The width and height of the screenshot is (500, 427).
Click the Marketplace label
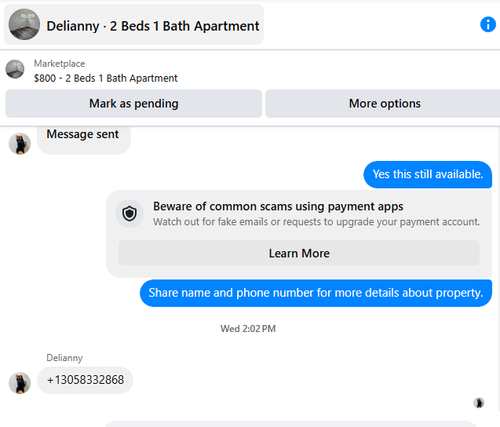coord(59,64)
